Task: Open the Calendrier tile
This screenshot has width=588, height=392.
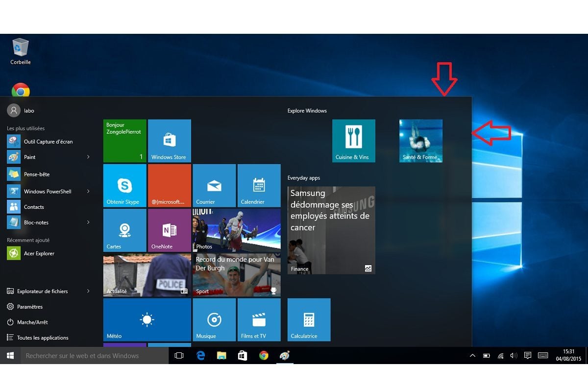Action: (259, 185)
